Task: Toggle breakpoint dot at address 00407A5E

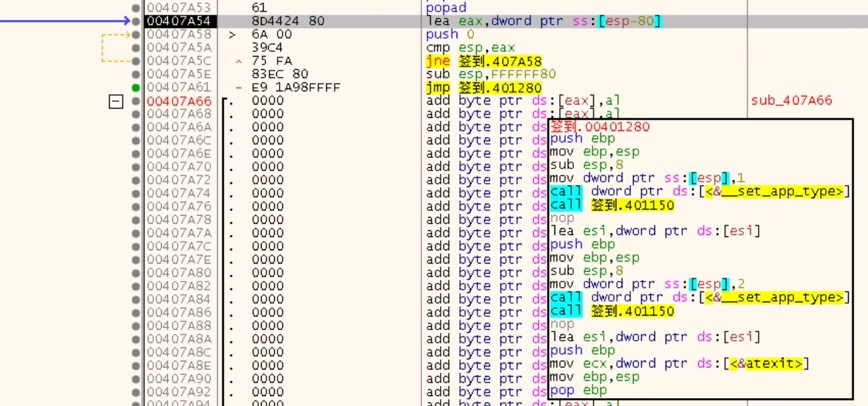Action: [136, 74]
